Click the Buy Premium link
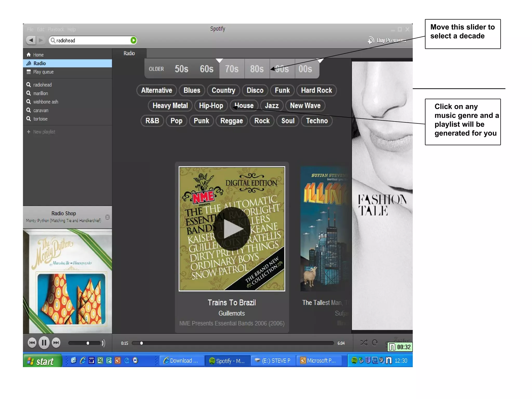 (x=387, y=40)
